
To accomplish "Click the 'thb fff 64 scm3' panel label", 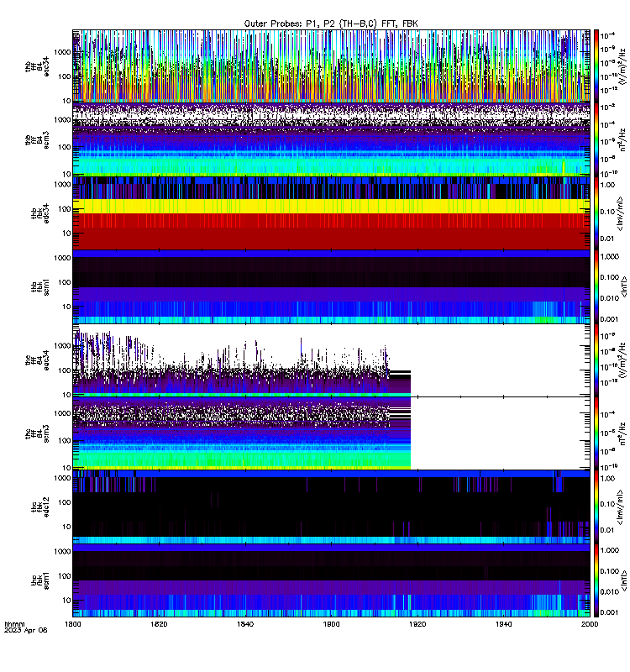I will [37, 140].
